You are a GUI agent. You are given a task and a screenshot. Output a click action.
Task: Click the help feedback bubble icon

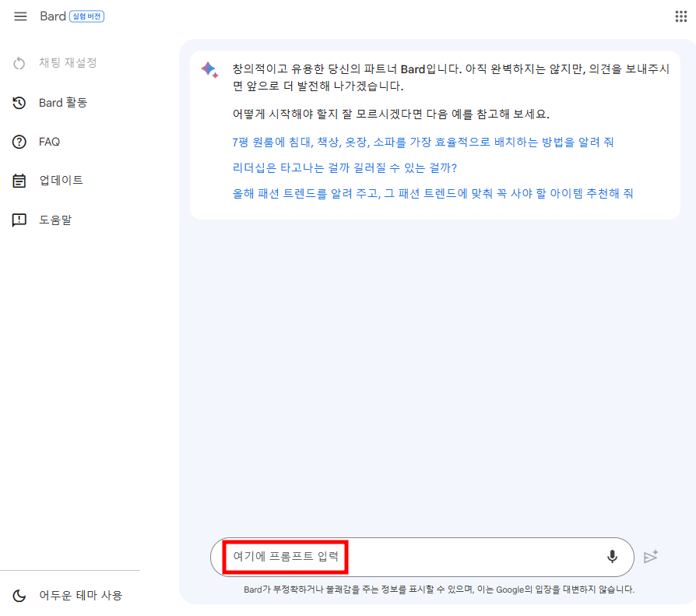pos(19,220)
